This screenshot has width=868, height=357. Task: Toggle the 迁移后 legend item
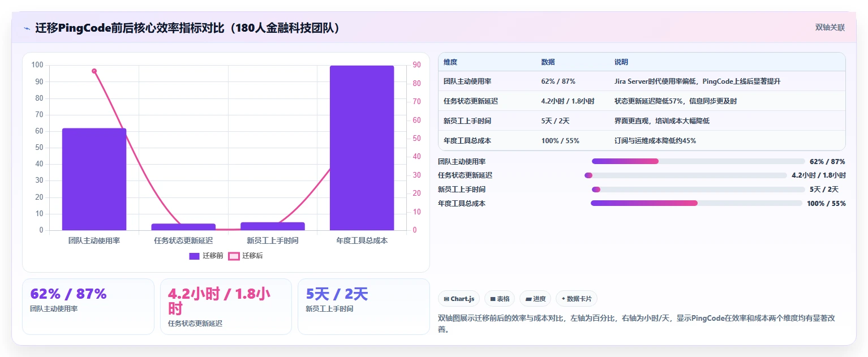246,256
